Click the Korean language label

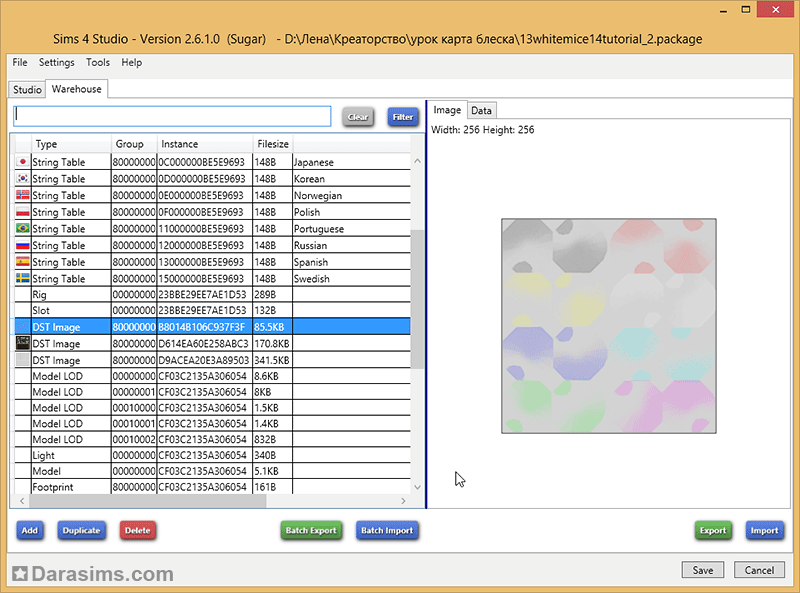(309, 179)
